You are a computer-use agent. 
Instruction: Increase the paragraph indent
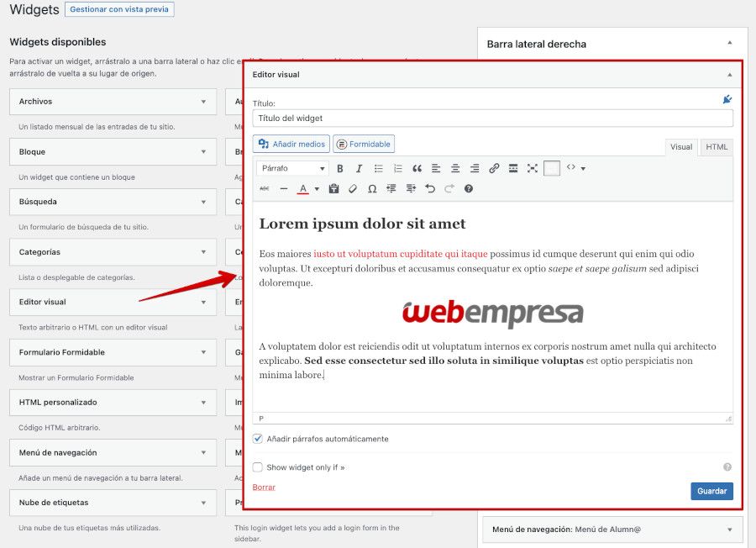pos(411,188)
